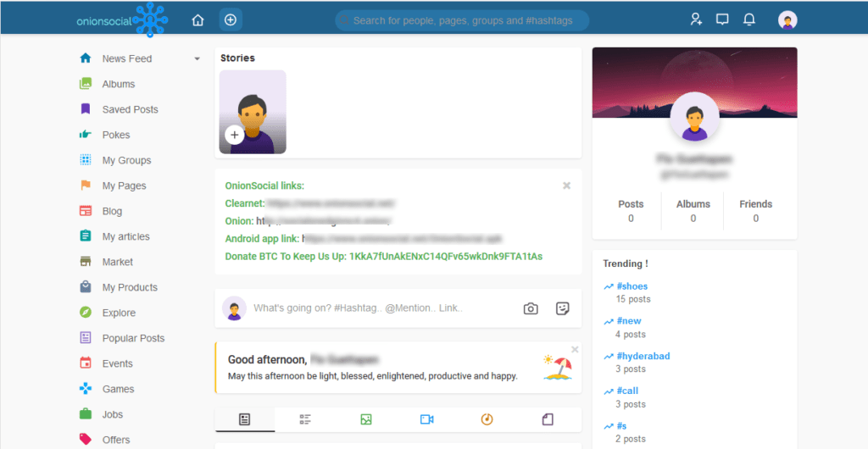Click the My Products bag icon
Image resolution: width=868 pixels, height=449 pixels.
click(x=86, y=287)
